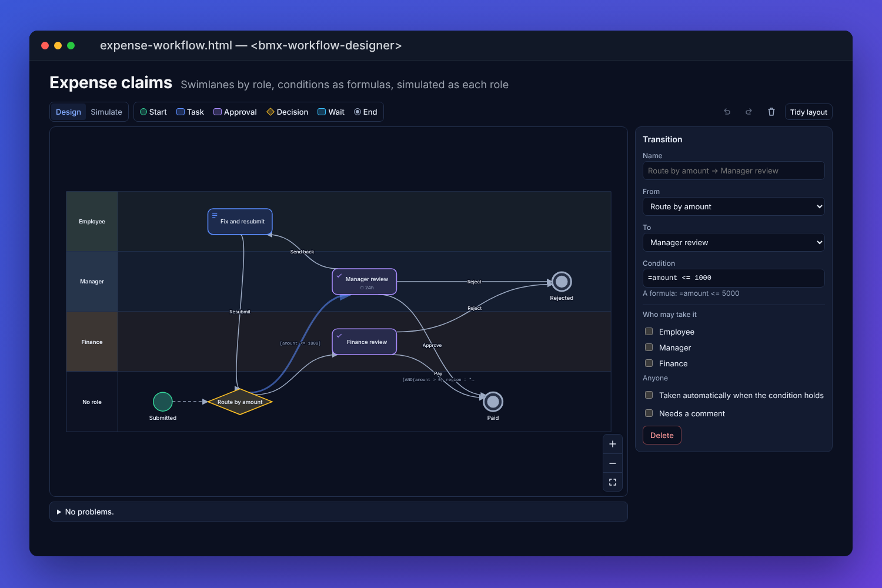Screen dimensions: 882x588
Task: Open the To dropdown
Action: tap(734, 242)
